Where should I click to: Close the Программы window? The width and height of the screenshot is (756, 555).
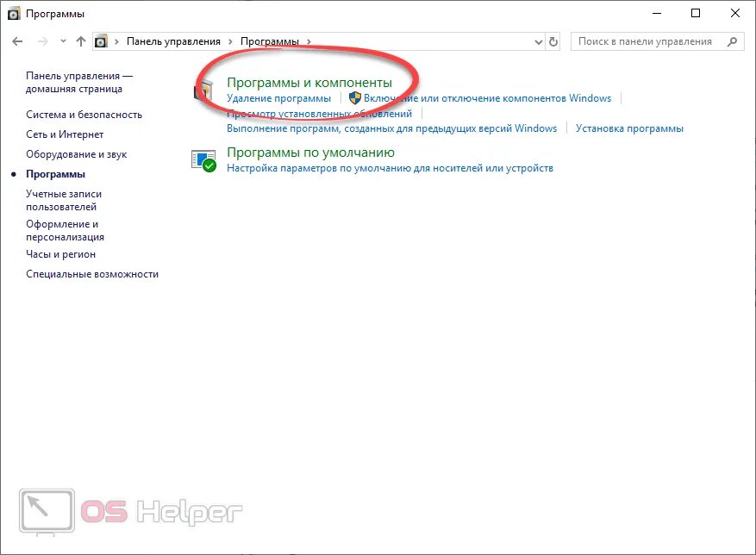[x=735, y=14]
